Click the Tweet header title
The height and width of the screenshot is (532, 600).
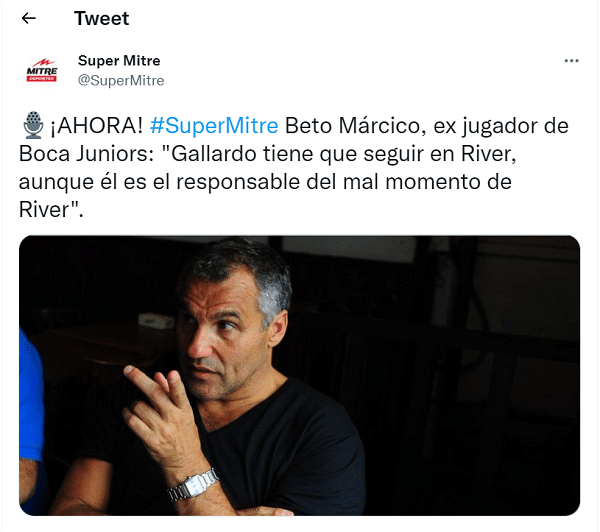click(101, 18)
